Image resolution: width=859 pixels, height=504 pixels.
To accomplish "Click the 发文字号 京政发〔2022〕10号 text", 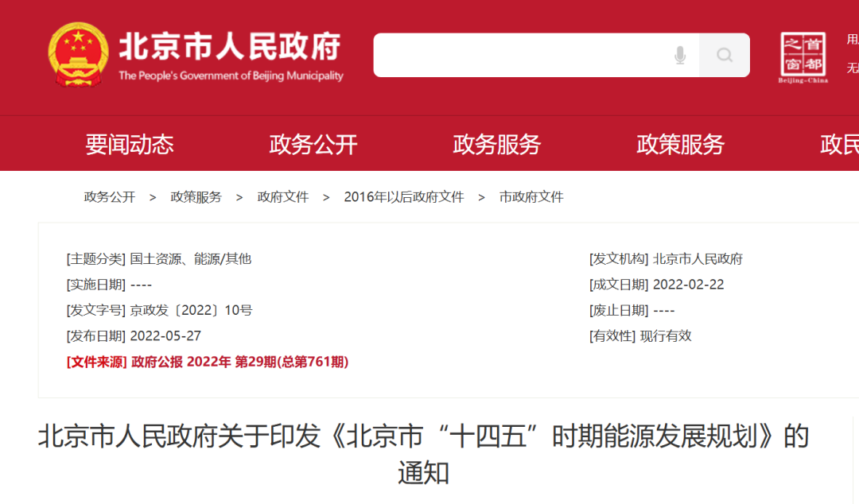I will click(159, 310).
